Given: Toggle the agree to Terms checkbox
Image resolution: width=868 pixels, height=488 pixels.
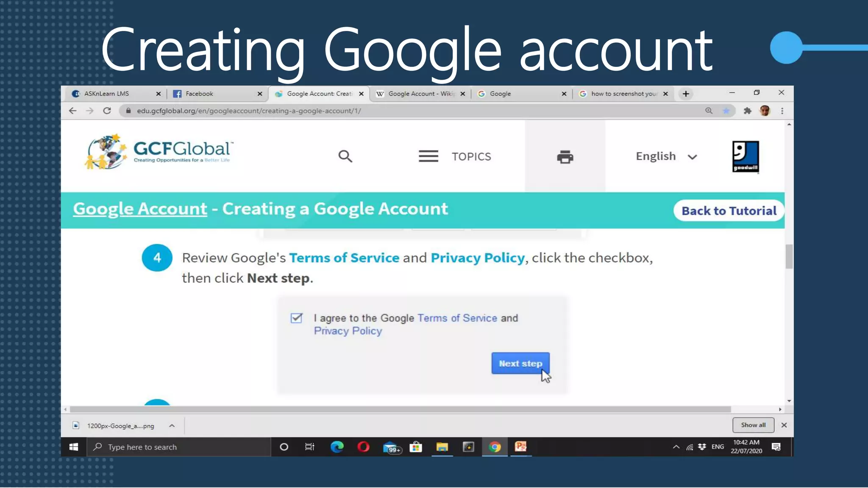Looking at the screenshot, I should pyautogui.click(x=296, y=318).
